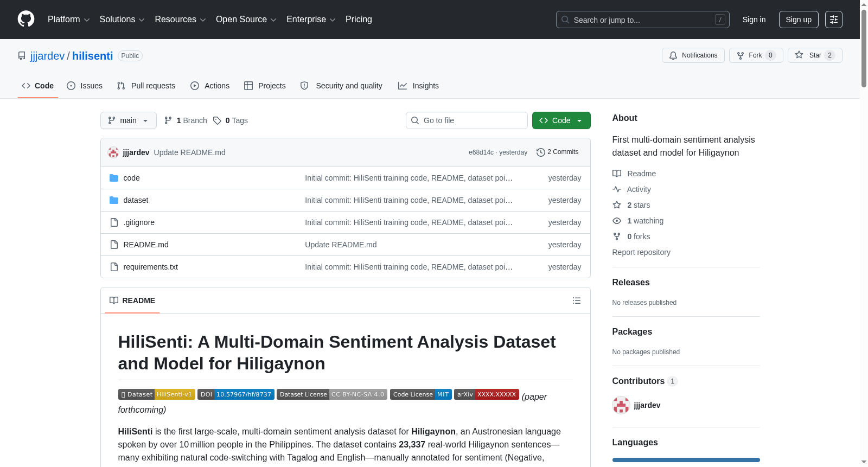This screenshot has height=467, width=868.
Task: Open the Security and quality tab
Action: click(x=341, y=86)
